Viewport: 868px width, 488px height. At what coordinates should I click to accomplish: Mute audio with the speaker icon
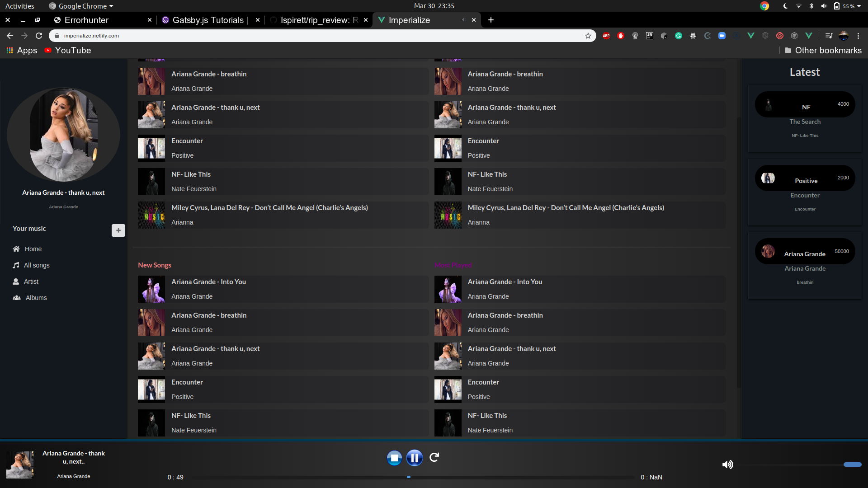click(727, 465)
